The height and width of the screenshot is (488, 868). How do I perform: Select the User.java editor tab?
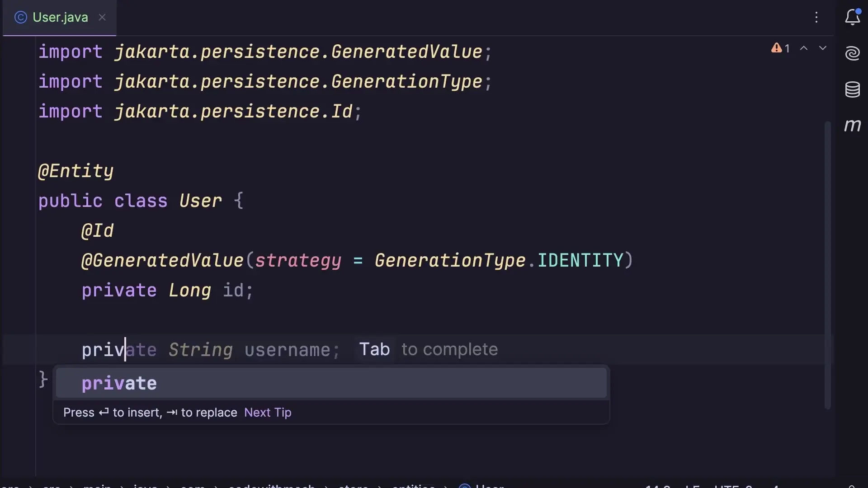[60, 18]
